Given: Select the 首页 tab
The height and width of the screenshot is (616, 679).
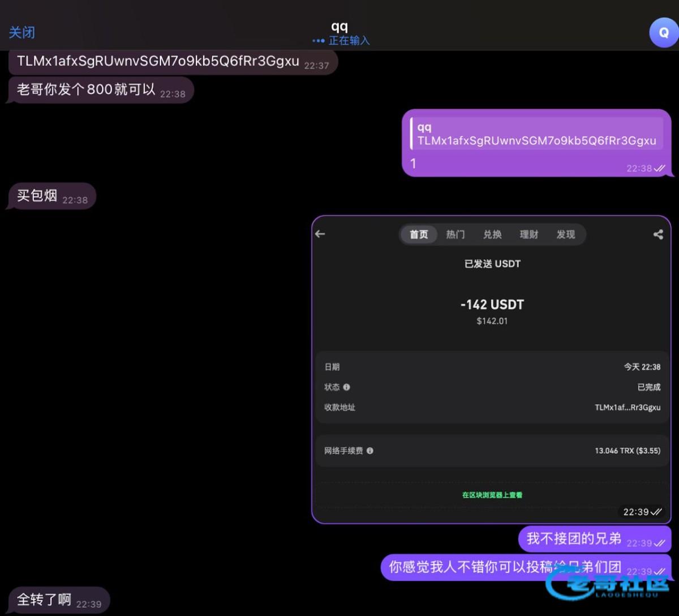Looking at the screenshot, I should [x=419, y=234].
